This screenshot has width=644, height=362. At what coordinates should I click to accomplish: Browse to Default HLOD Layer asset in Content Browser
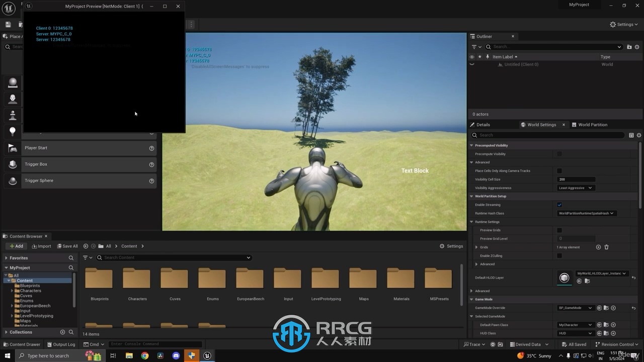tap(587, 281)
